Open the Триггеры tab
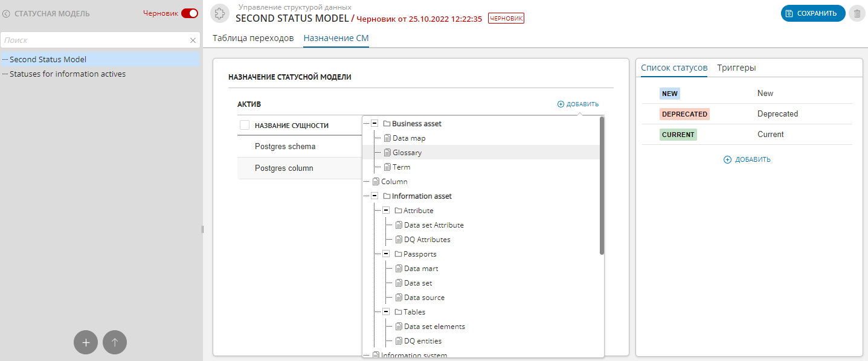Image resolution: width=868 pixels, height=361 pixels. 736,68
